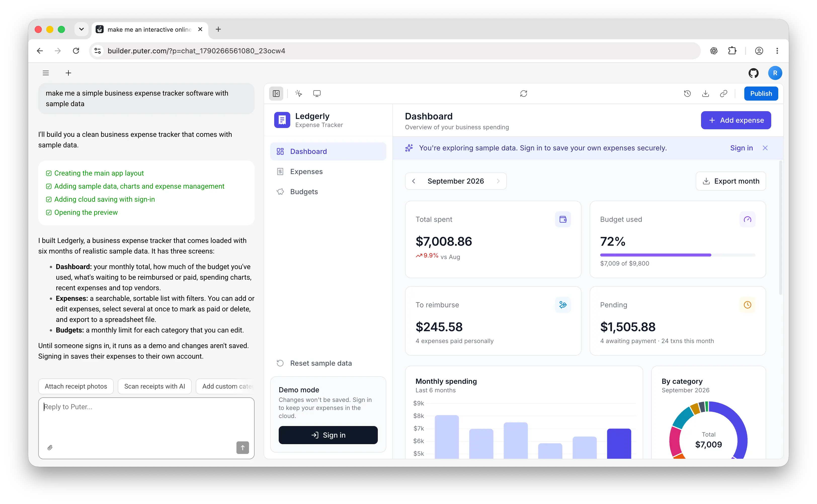Switch to desktop preview device icon
The image size is (817, 504).
(317, 94)
